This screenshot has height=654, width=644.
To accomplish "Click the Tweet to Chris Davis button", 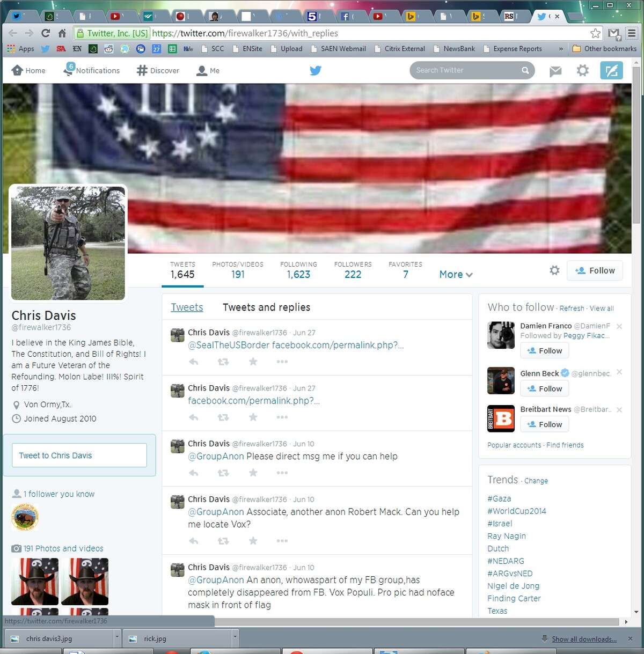I will tap(79, 455).
